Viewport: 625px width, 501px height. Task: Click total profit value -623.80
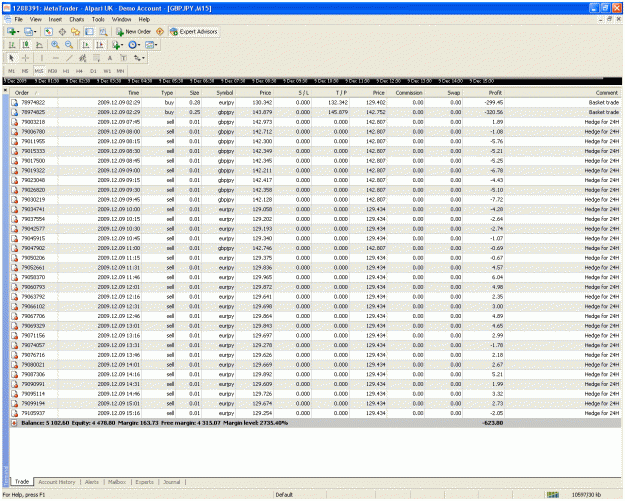tap(493, 423)
